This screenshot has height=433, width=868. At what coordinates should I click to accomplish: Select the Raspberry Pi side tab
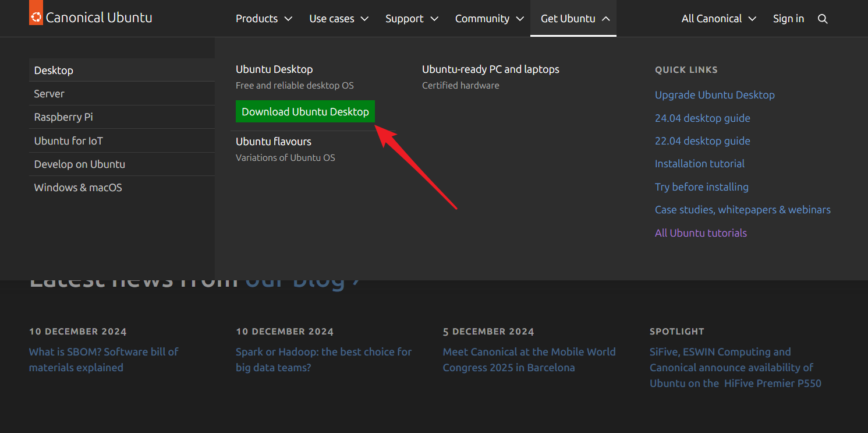click(122, 117)
